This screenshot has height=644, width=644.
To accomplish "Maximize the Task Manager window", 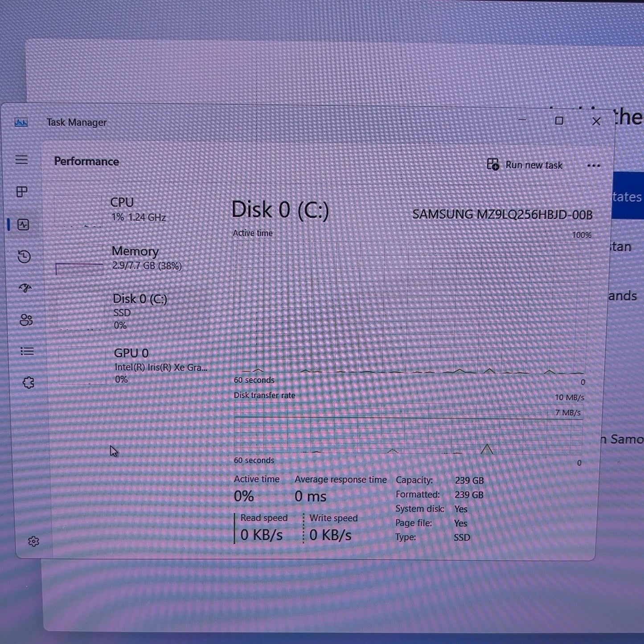I will tap(559, 121).
